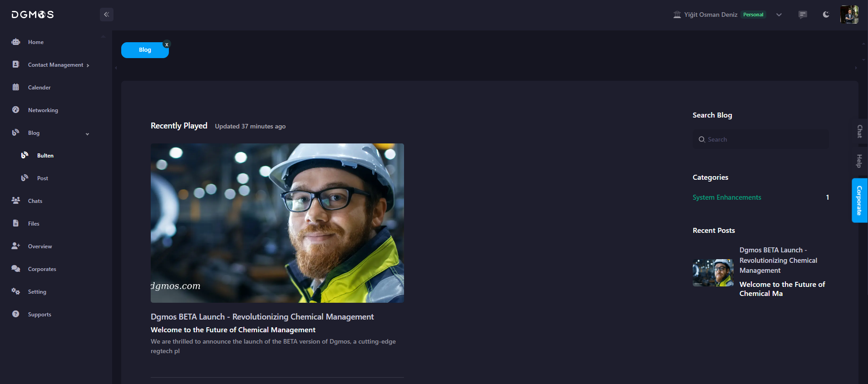868x384 pixels.
Task: Select the Post submenu item
Action: (x=42, y=178)
